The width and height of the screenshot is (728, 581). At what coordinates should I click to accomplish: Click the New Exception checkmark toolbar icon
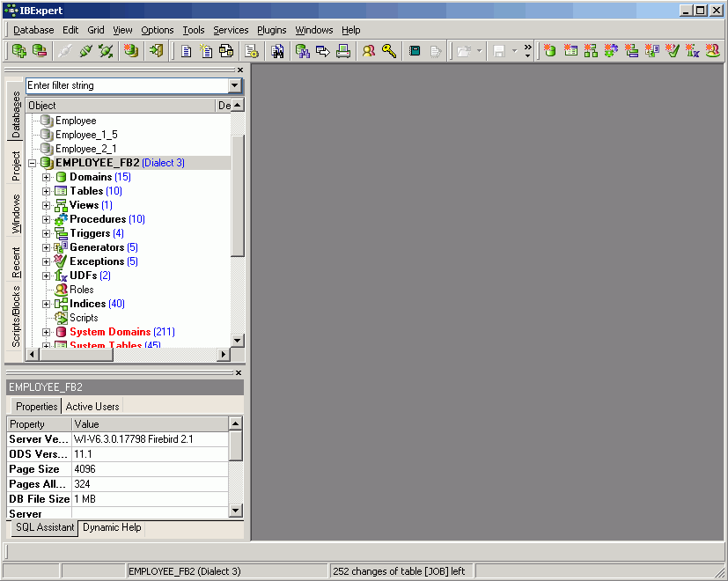click(672, 50)
